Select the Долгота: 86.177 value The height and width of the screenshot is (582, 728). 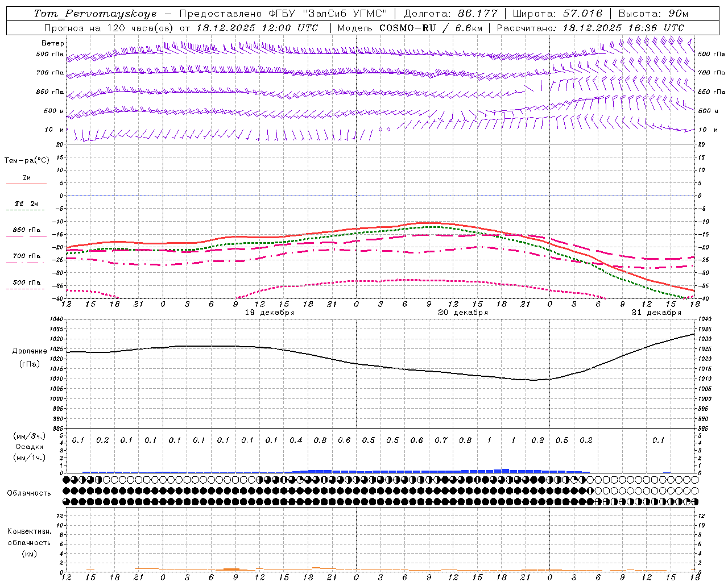[x=450, y=14]
